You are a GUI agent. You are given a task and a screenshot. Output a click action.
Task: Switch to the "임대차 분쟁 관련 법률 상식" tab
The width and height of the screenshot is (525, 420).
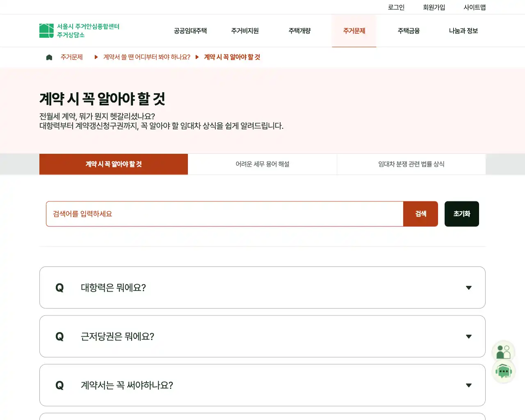[411, 164]
